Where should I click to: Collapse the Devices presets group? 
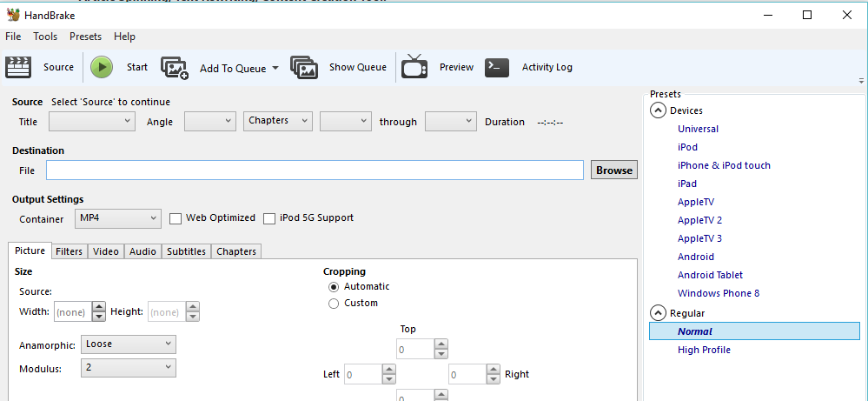point(657,110)
